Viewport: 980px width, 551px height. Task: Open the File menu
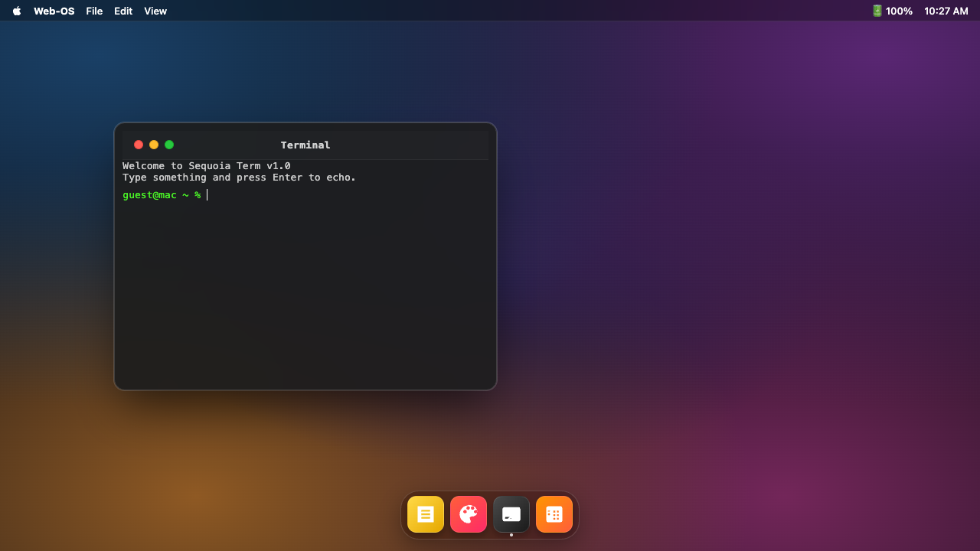94,11
